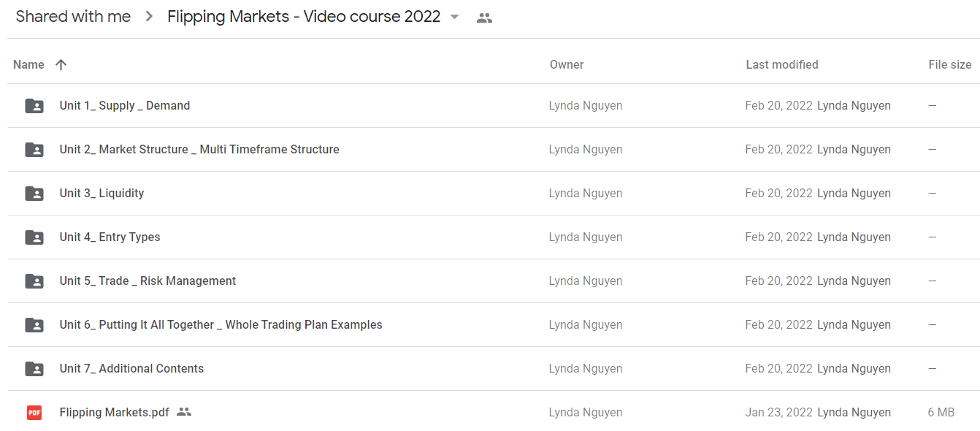Click the Unit 5_ Trade _ Risk Management folder icon
Viewport: 980px width, 431px height.
(34, 281)
